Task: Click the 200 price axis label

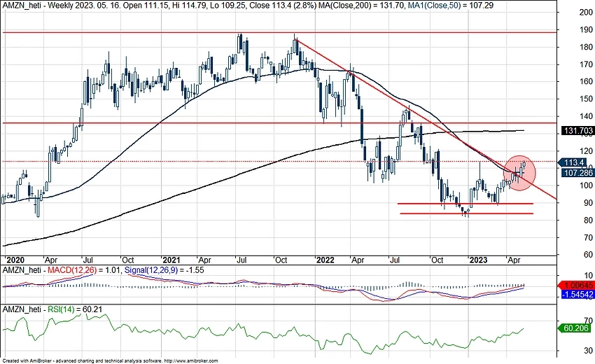Action: point(587,12)
